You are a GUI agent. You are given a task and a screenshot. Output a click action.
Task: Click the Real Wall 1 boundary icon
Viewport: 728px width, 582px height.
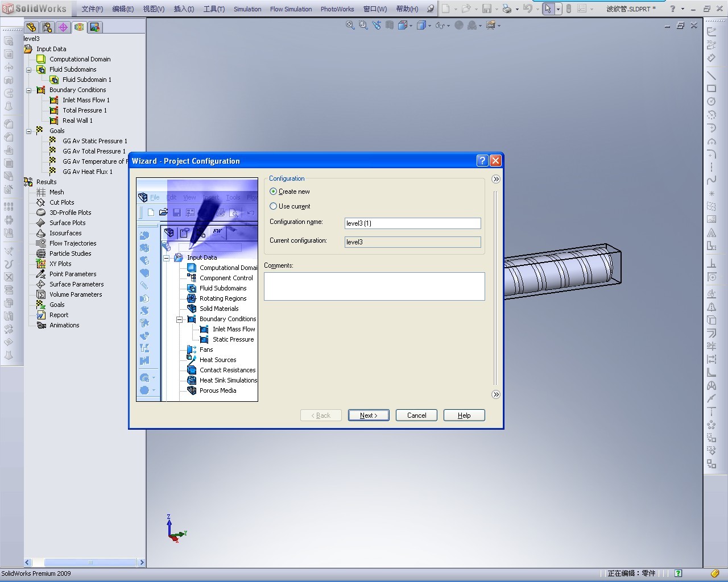54,120
